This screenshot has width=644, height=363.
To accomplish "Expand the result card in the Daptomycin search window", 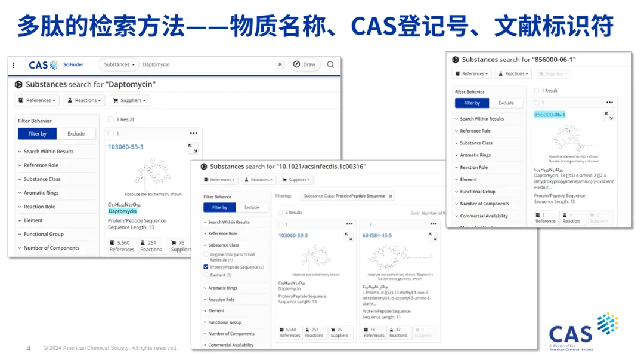I will (x=193, y=148).
